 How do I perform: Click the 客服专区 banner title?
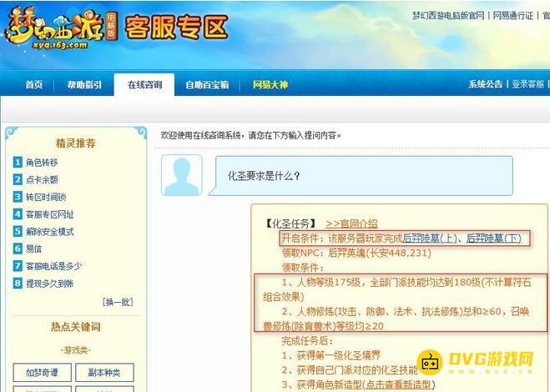pos(176,27)
